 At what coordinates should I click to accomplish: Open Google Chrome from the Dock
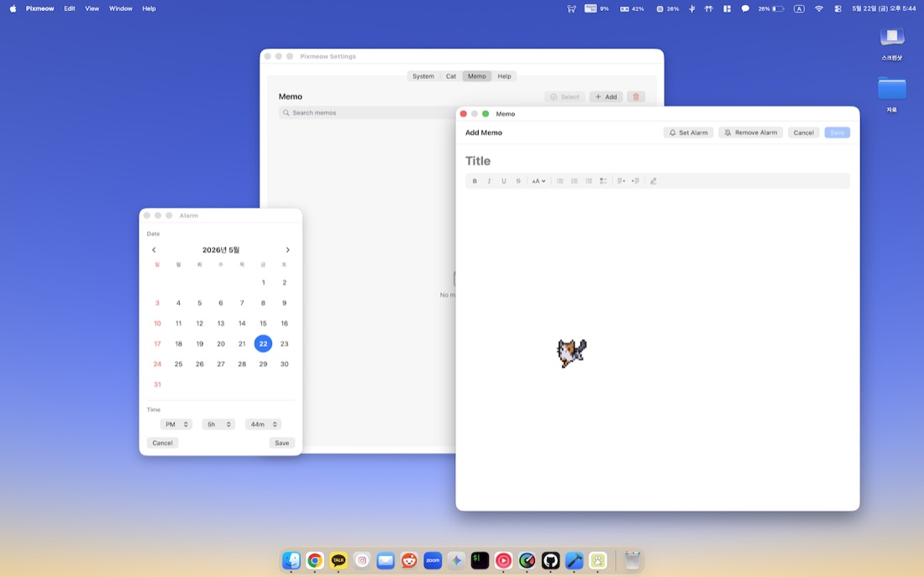click(x=315, y=560)
